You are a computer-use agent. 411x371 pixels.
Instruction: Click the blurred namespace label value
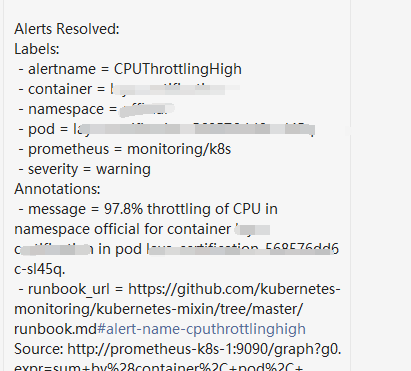point(147,109)
